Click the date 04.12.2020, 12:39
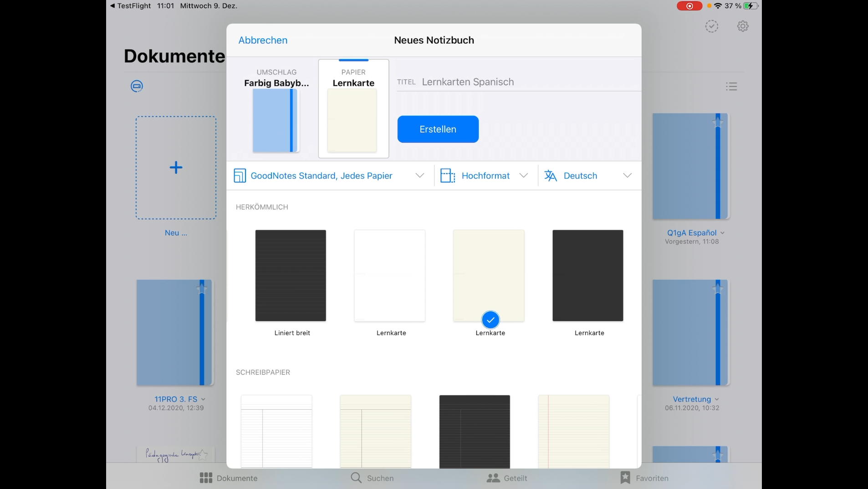This screenshot has width=868, height=489. pyautogui.click(x=176, y=408)
